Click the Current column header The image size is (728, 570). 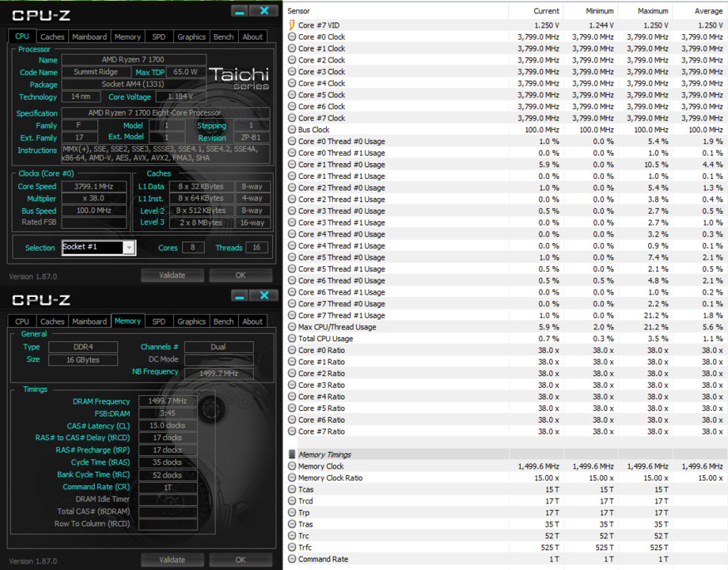coord(536,10)
